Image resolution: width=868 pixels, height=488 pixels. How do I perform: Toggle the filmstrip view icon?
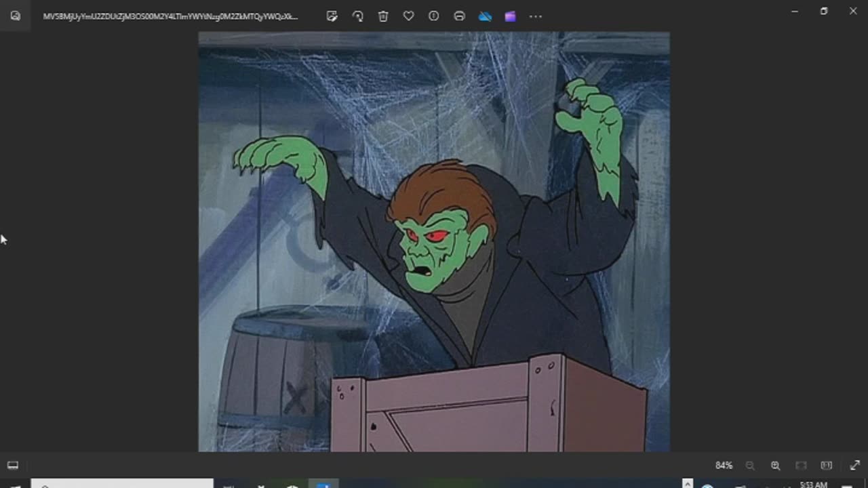[12, 465]
